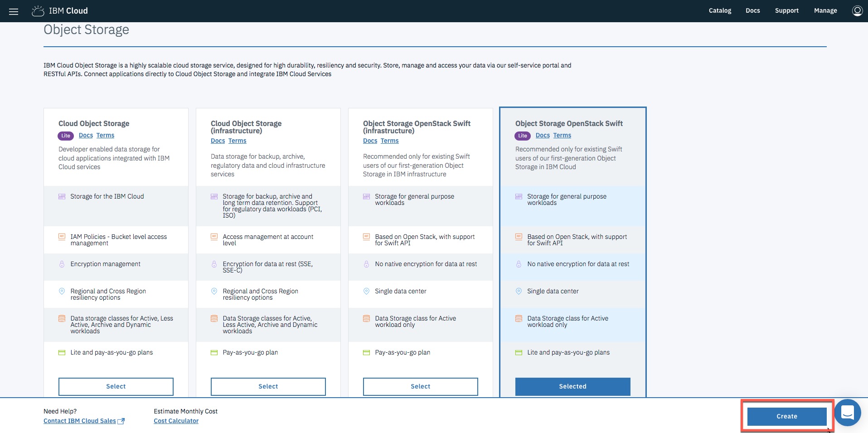This screenshot has width=868, height=433.
Task: Click the lock icon beside 'Encryption management'
Action: coord(62,264)
